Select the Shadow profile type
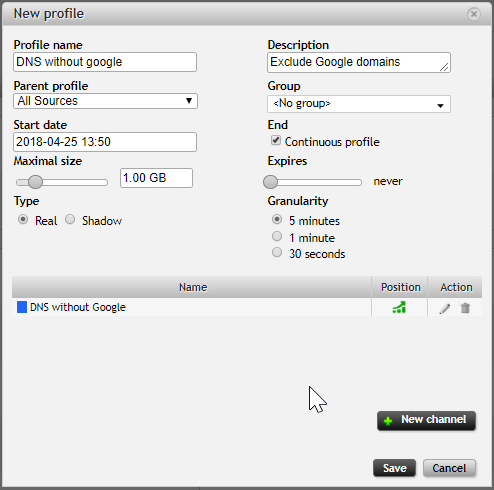 [x=70, y=219]
